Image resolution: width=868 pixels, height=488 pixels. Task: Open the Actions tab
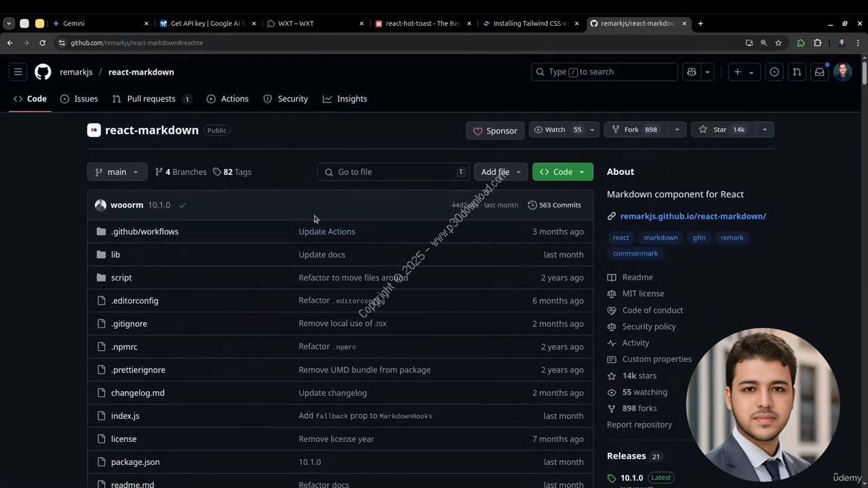pyautogui.click(x=228, y=99)
